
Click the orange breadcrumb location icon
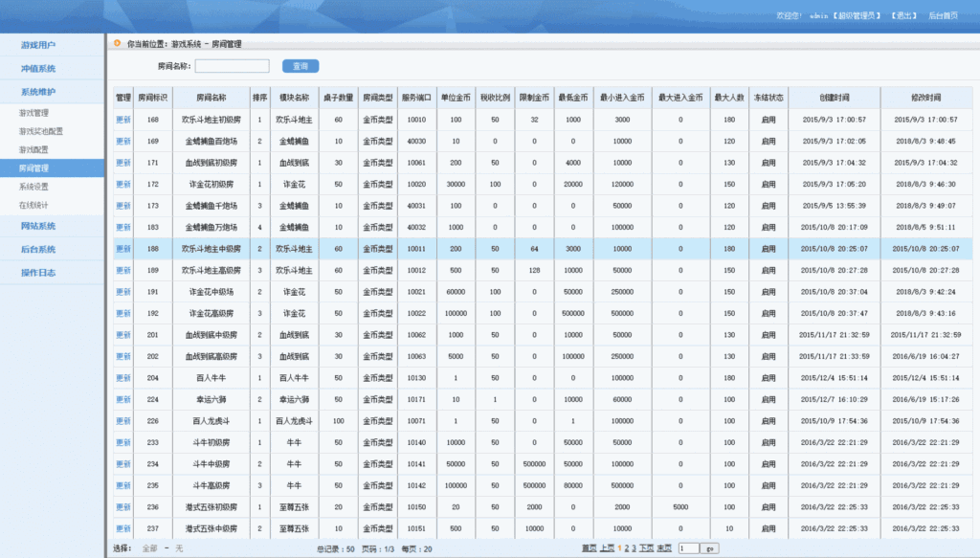pos(117,44)
